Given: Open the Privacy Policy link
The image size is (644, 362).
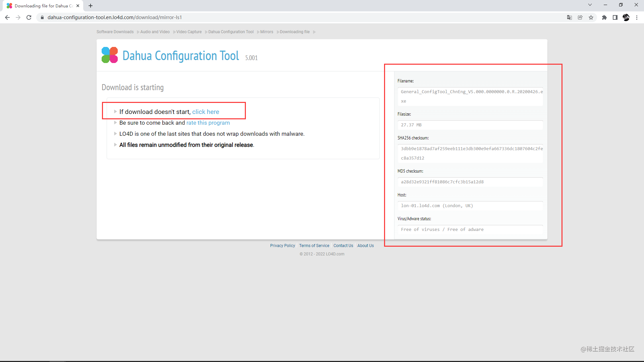Looking at the screenshot, I should [x=282, y=246].
